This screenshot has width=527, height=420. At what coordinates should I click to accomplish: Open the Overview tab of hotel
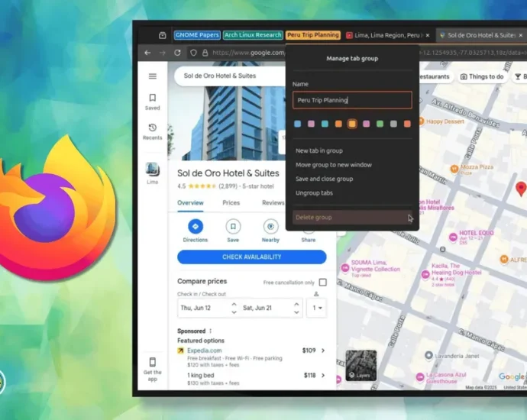click(190, 203)
